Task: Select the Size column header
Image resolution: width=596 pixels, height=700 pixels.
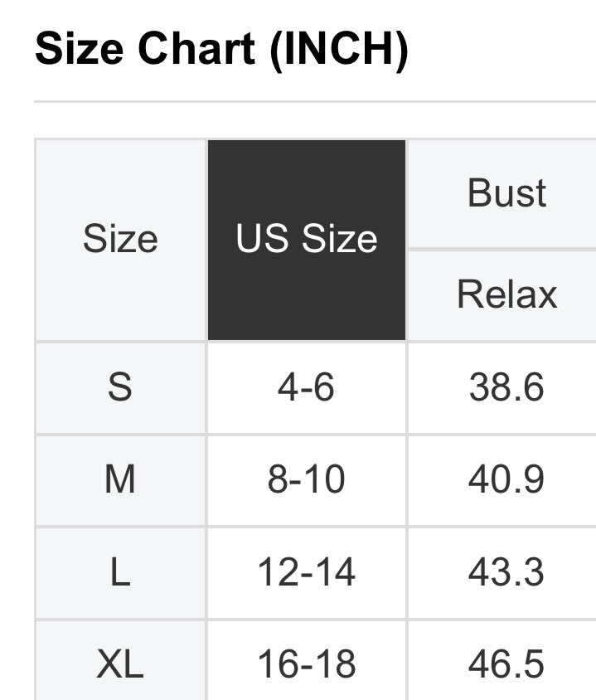Action: [120, 240]
